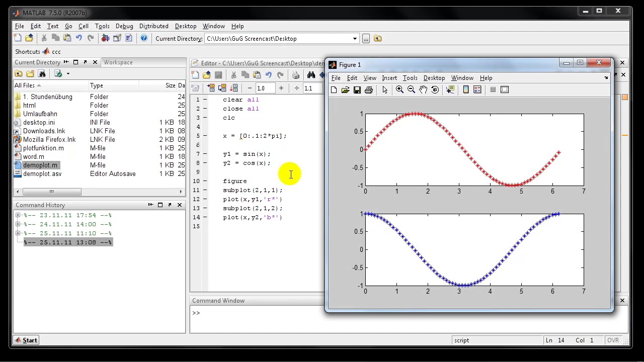This screenshot has width=644, height=362.
Task: Toggle the Edit Plot arrow tool
Action: (x=385, y=89)
